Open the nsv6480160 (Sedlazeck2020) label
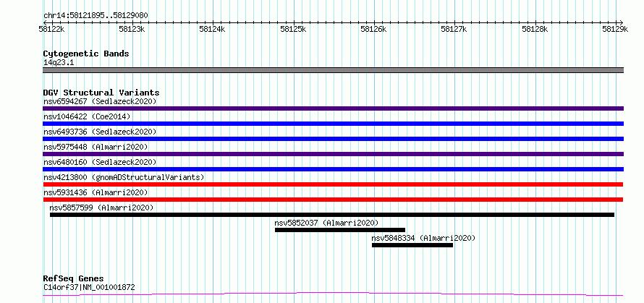Screen dimensions: 644x303 [100, 162]
